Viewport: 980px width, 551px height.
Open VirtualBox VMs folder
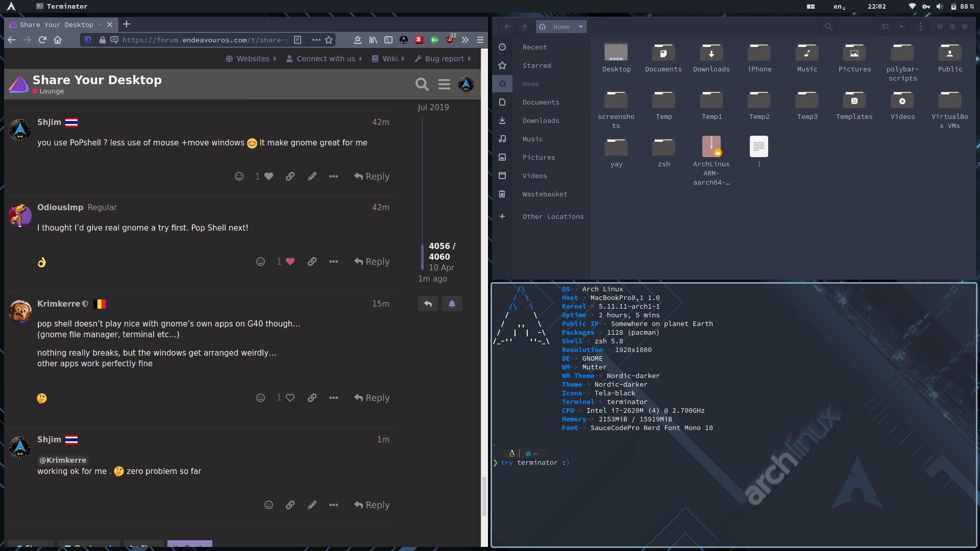tap(950, 110)
